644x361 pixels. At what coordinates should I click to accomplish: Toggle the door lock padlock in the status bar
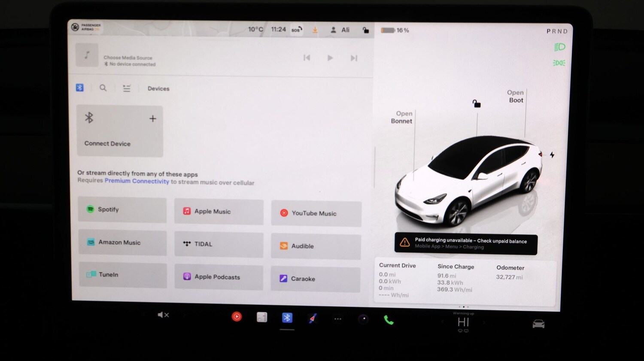366,30
